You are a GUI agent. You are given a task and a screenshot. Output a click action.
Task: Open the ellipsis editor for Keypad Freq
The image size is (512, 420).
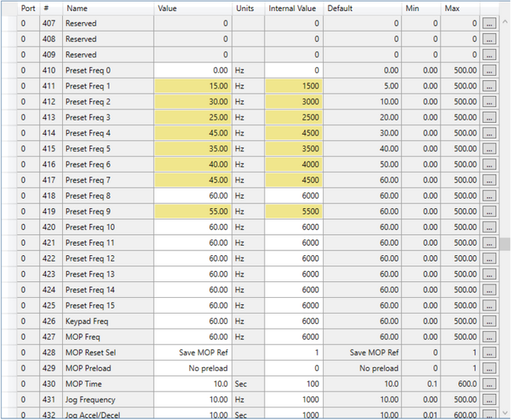tap(489, 322)
